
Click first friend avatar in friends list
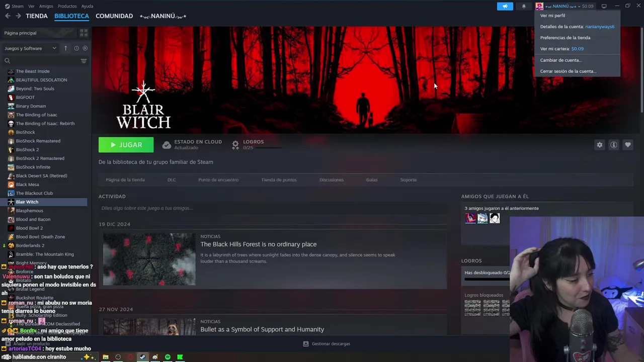pos(470,218)
